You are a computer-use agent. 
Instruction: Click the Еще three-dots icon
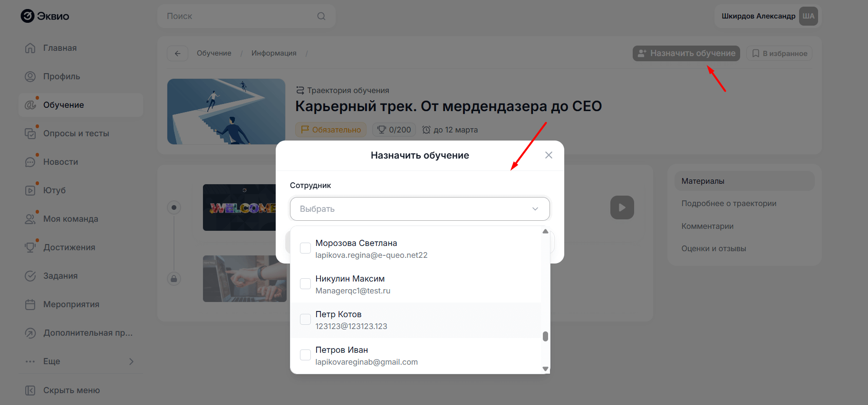(30, 361)
